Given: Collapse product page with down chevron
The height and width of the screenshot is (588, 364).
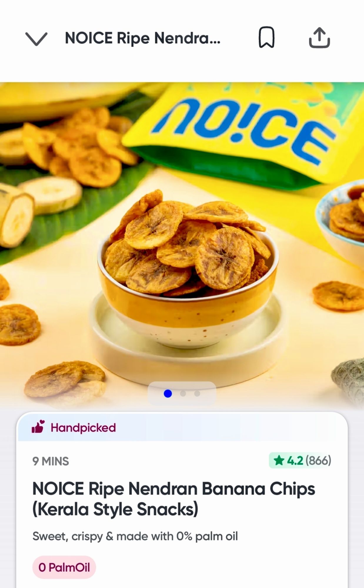Looking at the screenshot, I should tap(36, 39).
